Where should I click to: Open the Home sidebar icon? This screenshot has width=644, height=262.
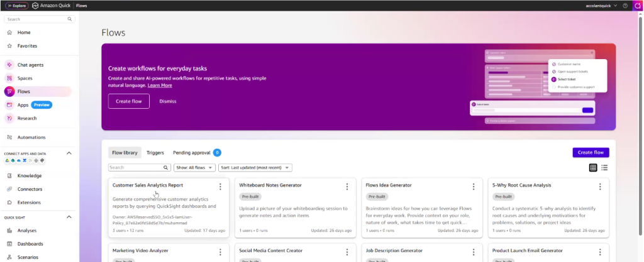(x=9, y=33)
